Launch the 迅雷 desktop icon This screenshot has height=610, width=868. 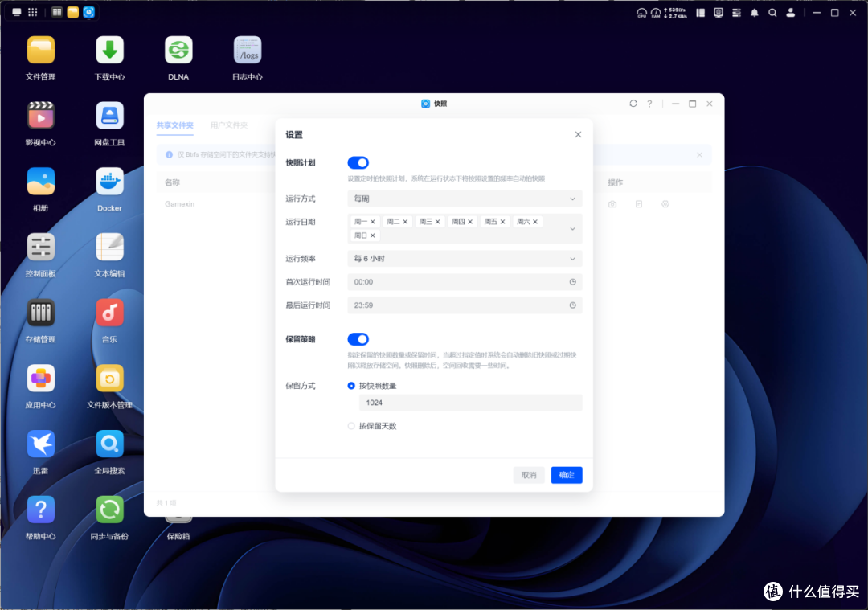(40, 444)
